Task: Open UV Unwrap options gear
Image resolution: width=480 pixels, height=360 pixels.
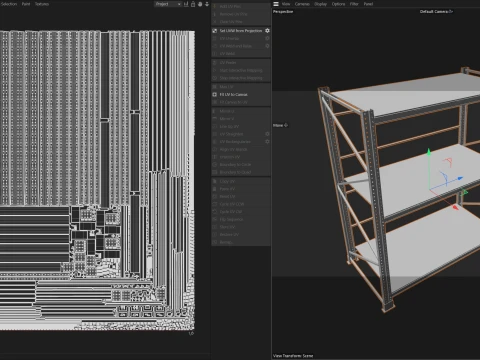Action: point(267,38)
